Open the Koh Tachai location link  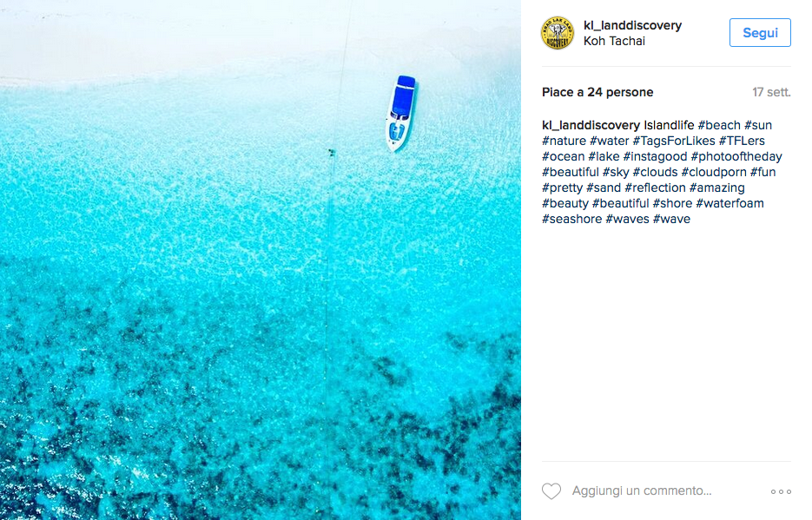point(614,41)
